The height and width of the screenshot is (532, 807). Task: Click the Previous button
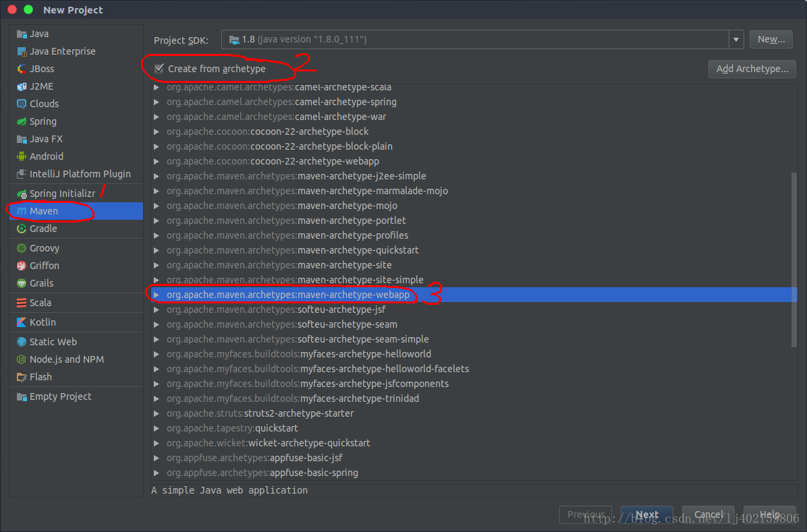586,514
